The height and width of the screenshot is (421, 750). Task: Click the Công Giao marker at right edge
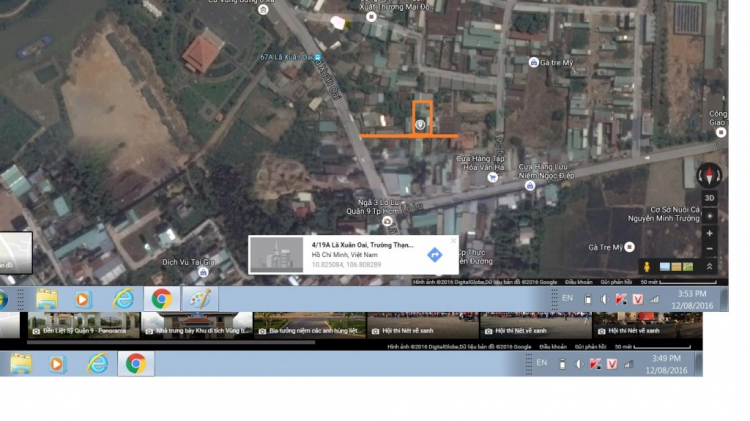coord(721,133)
